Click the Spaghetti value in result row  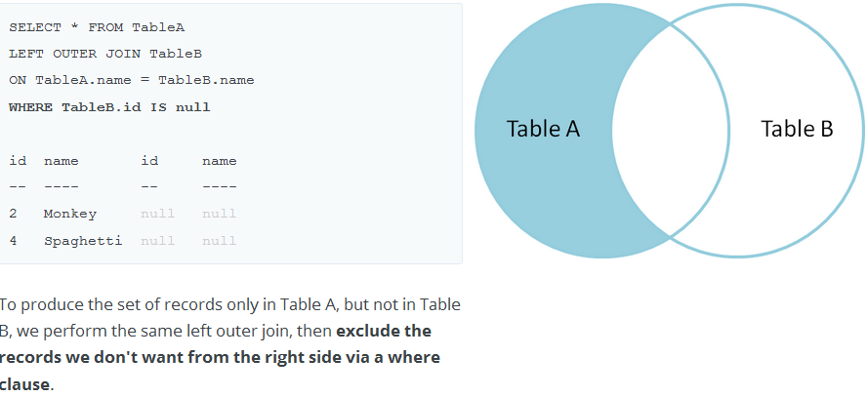click(83, 242)
